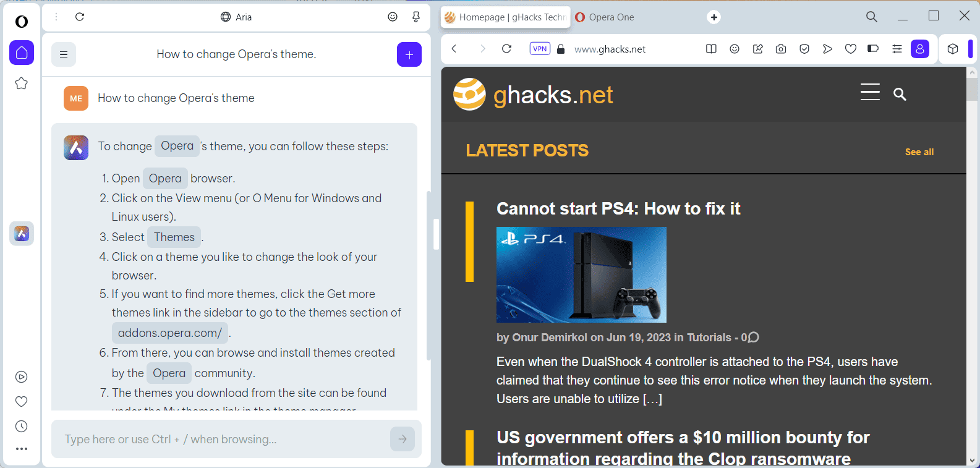Open author Onur Demirkol link
980x468 pixels.
[550, 338]
